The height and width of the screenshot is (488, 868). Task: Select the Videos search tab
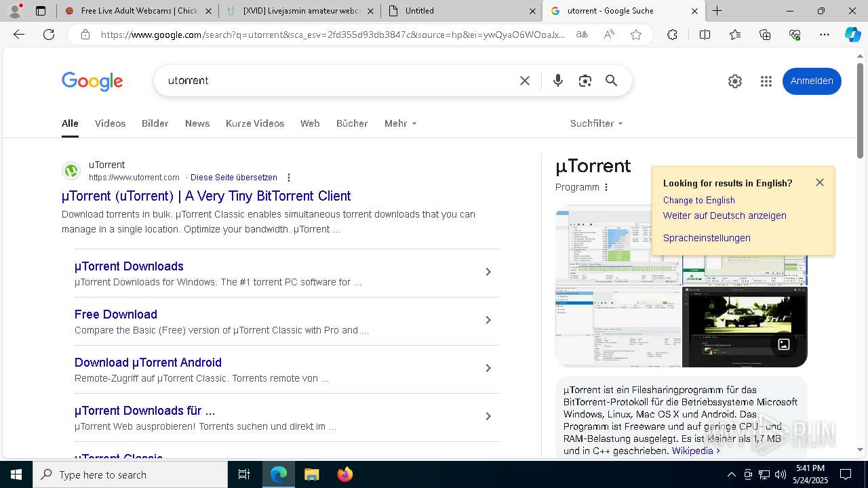[110, 123]
